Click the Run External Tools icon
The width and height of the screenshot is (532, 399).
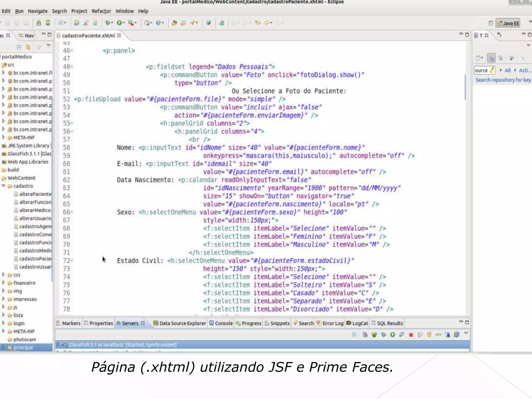(x=131, y=23)
